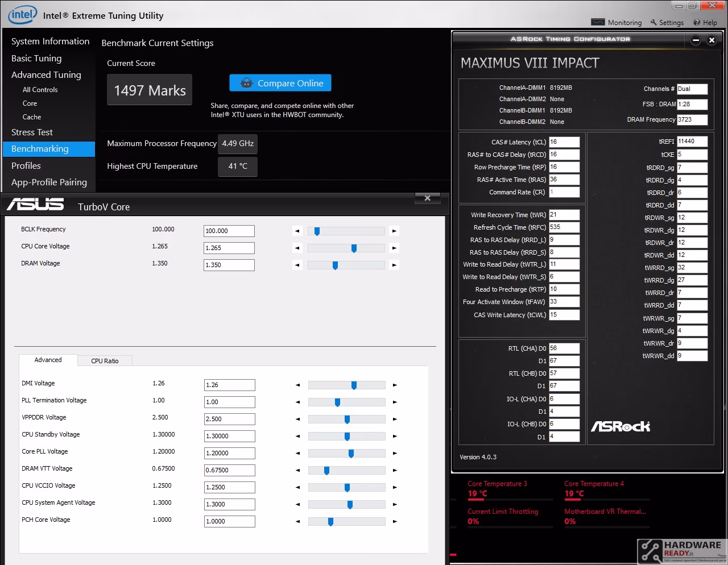The image size is (728, 565).
Task: Switch to the CPU Ratio tab
Action: 105,360
